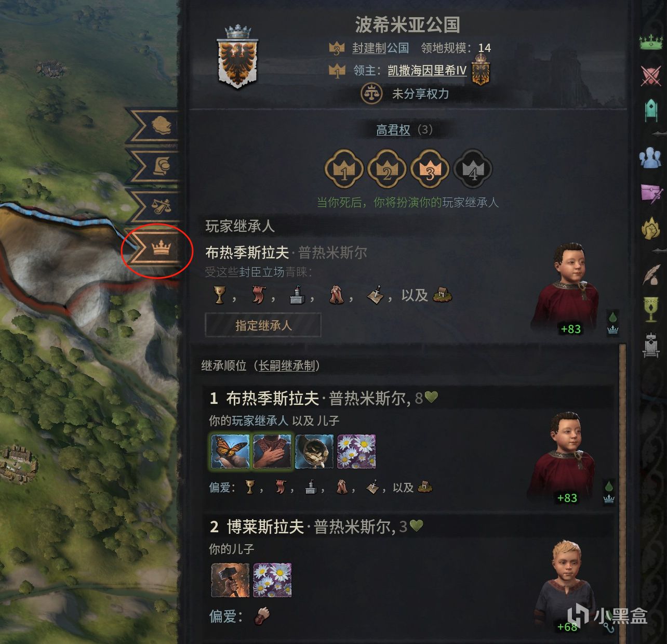Click the 高君权 law link
The width and height of the screenshot is (667, 644).
click(393, 130)
